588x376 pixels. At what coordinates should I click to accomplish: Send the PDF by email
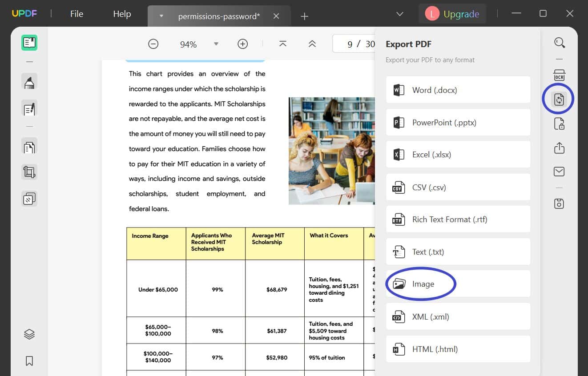tap(560, 172)
